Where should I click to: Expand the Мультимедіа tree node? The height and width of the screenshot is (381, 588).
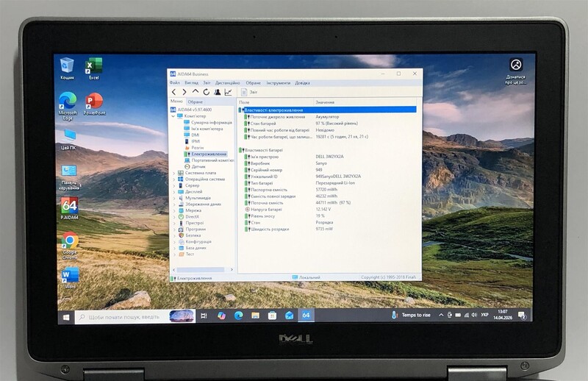coord(173,198)
